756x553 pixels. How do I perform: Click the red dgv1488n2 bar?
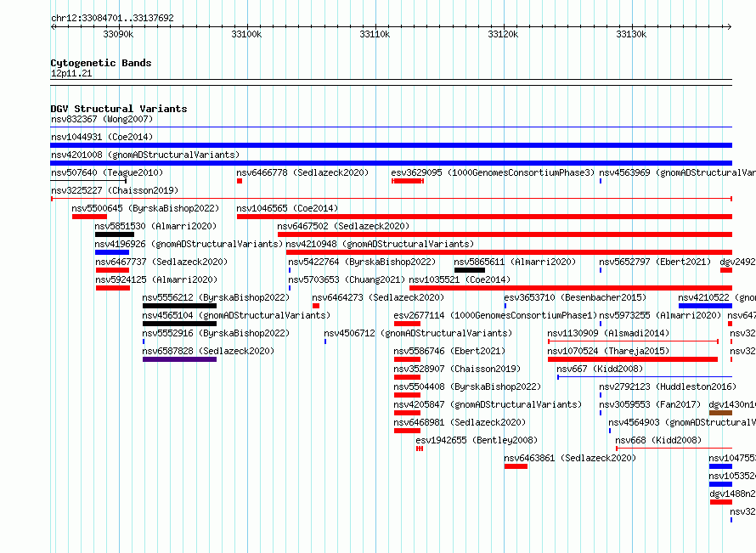point(721,502)
